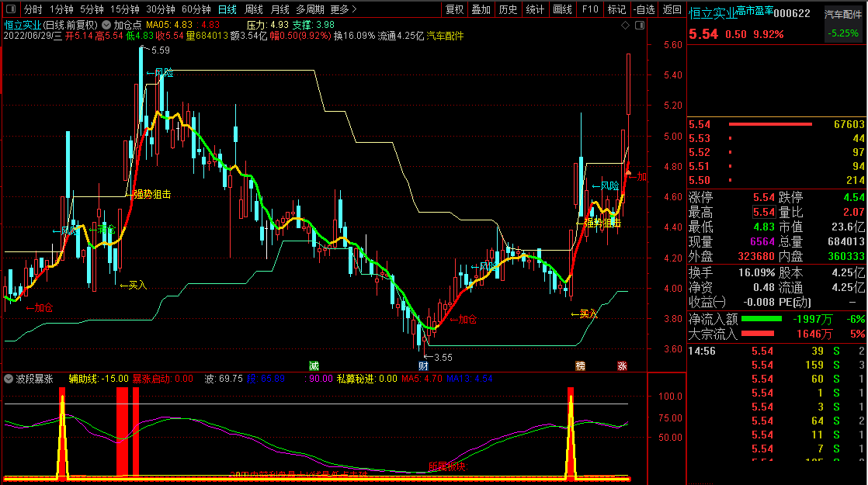
Task: Select the 1分钟 period tab
Action: coord(61,9)
